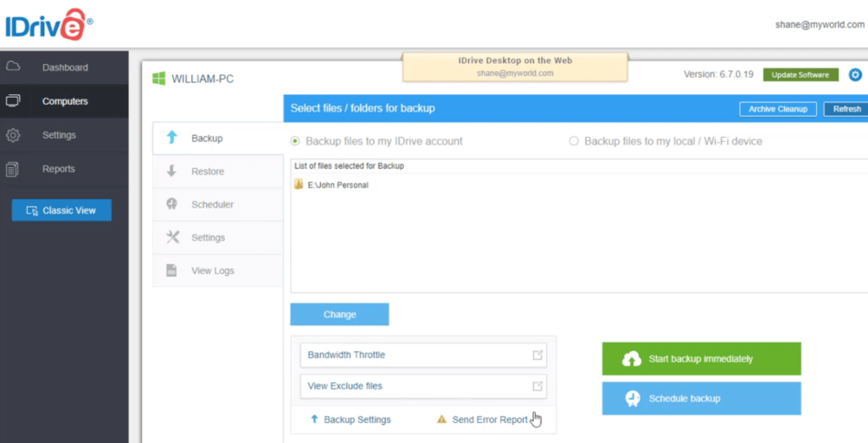Click the Windows logo beside WILLIAM-PC
This screenshot has width=868, height=443.
click(159, 79)
